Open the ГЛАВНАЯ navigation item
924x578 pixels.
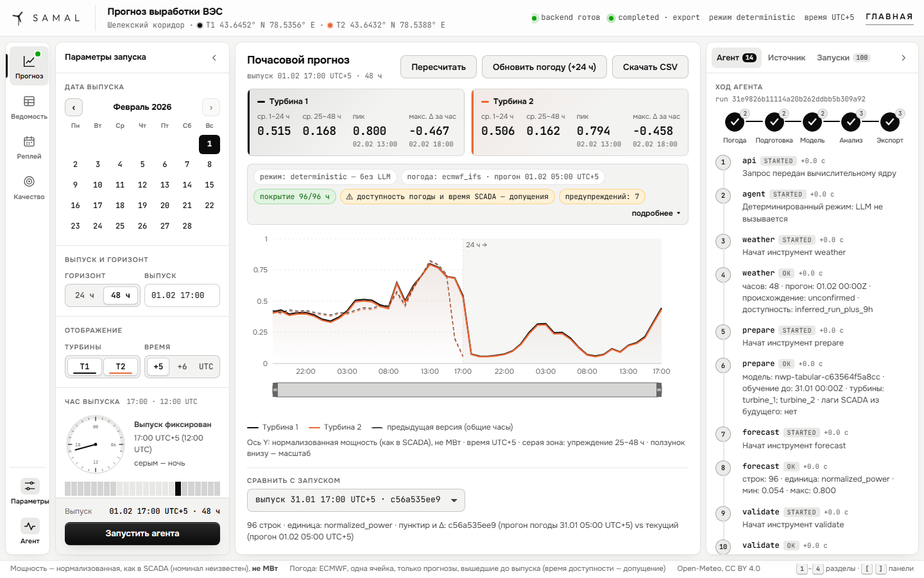[x=889, y=17]
